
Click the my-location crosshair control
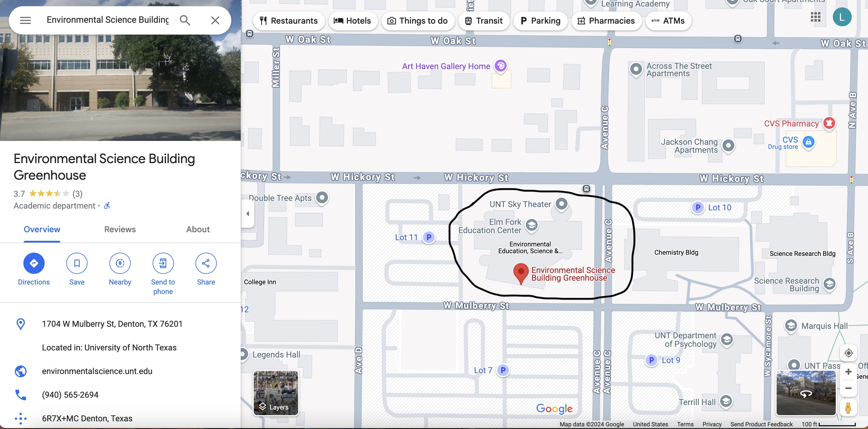849,353
